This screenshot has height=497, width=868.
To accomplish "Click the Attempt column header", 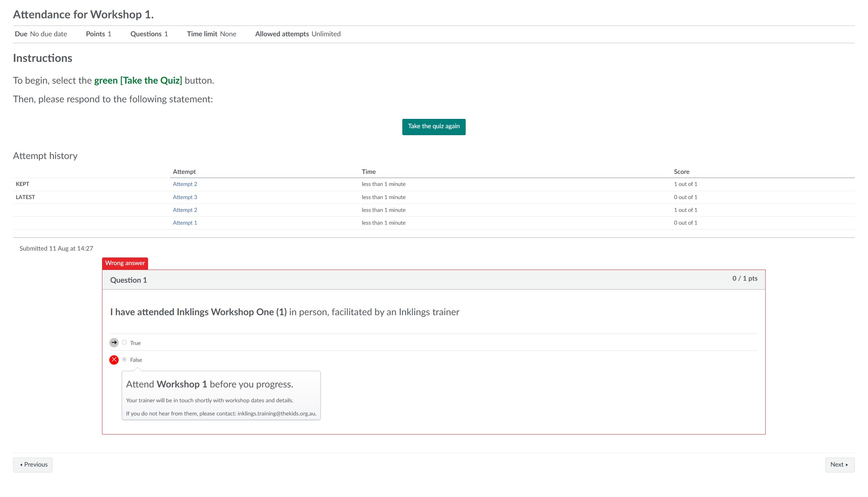I will (184, 172).
